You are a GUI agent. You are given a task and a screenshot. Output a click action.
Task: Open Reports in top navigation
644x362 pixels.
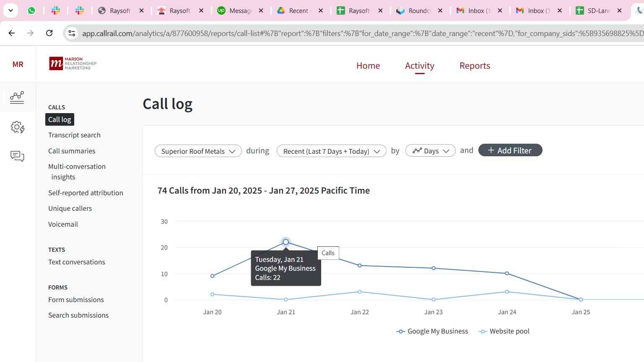tap(475, 66)
